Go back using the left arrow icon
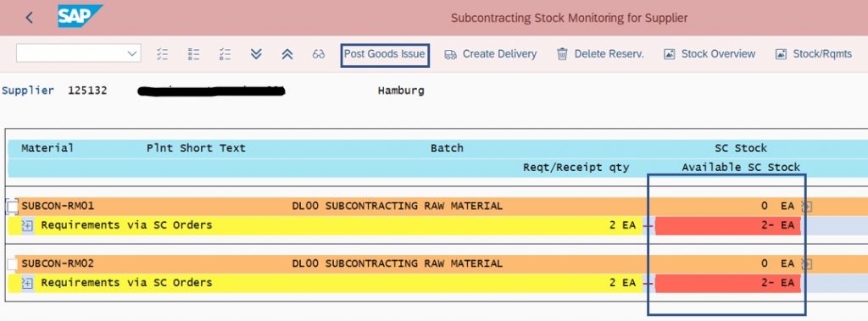Image resolution: width=868 pixels, height=321 pixels. 30,18
